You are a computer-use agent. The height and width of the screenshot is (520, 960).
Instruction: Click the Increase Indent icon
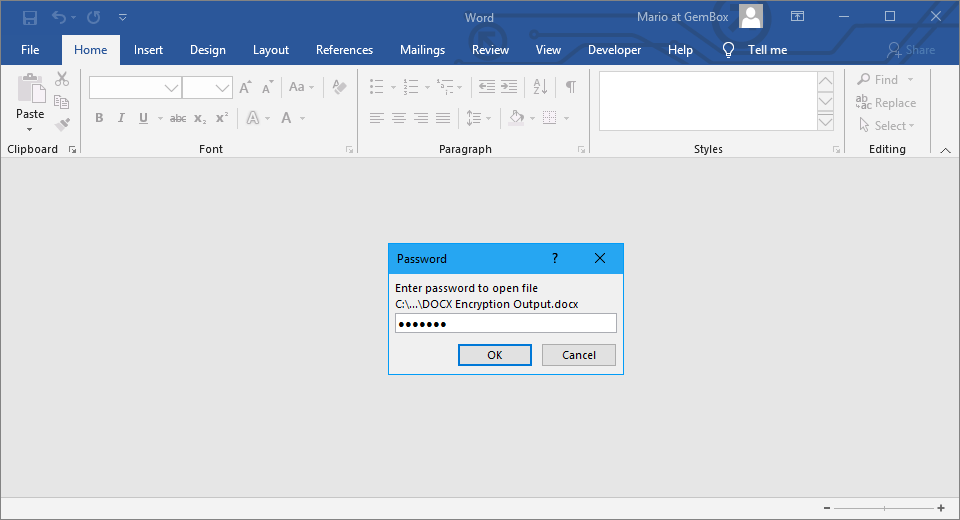[x=509, y=87]
